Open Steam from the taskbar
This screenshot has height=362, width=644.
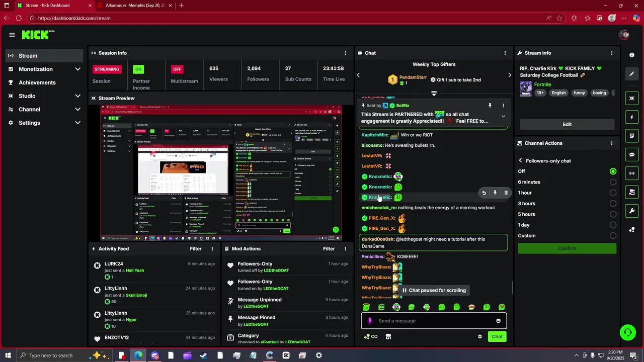[203, 355]
